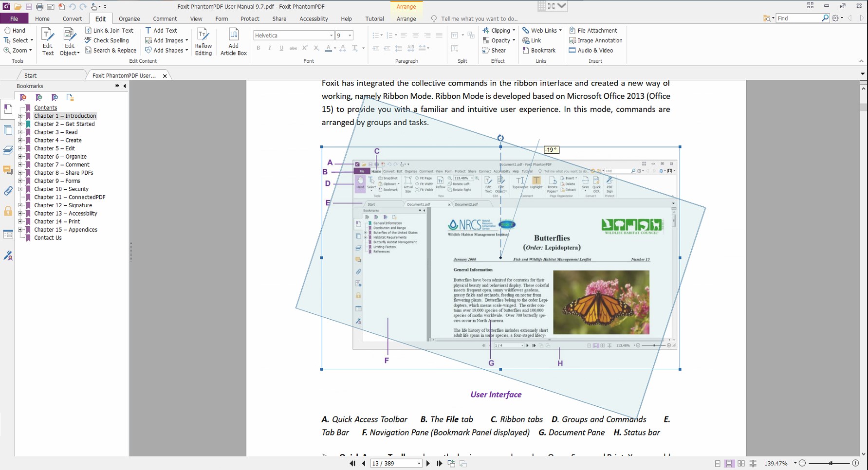Viewport: 868px width, 470px height.
Task: Add an Image Annotation
Action: (x=596, y=40)
